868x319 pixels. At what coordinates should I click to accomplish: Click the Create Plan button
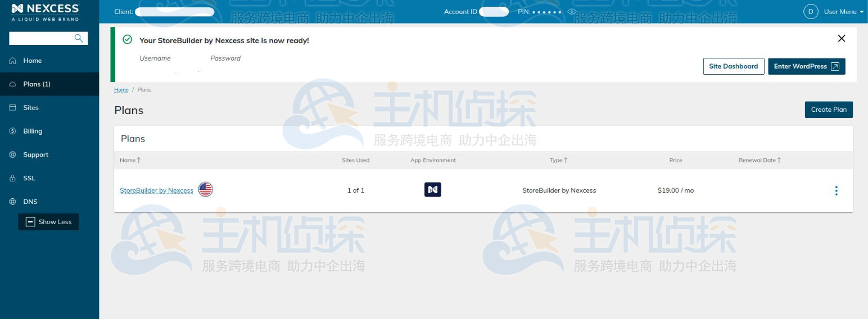(x=828, y=110)
